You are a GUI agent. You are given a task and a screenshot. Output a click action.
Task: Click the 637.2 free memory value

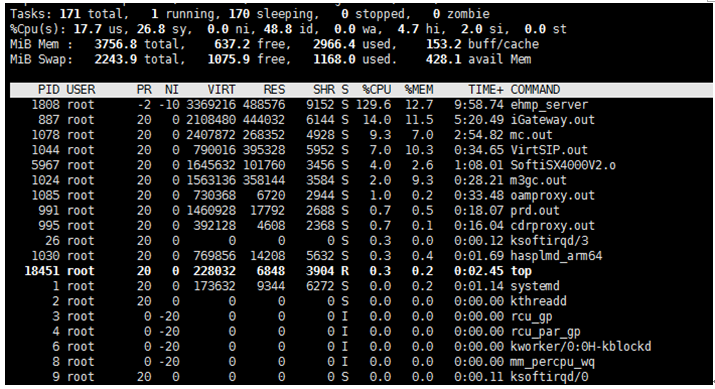click(x=232, y=44)
